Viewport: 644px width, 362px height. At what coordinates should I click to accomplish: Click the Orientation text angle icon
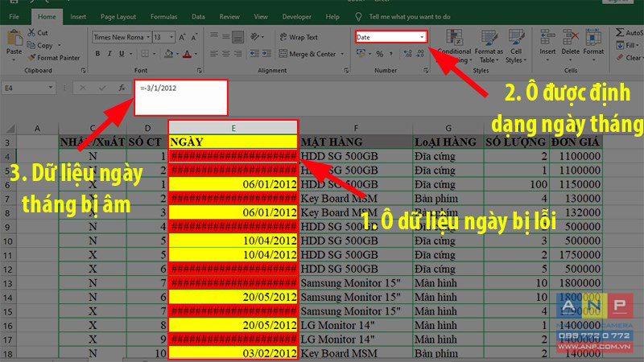coord(255,36)
